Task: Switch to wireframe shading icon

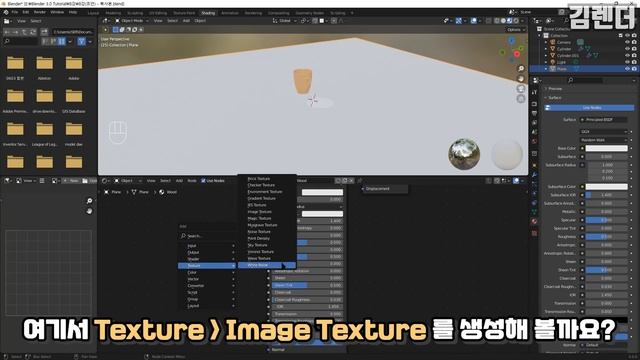Action: [497, 20]
